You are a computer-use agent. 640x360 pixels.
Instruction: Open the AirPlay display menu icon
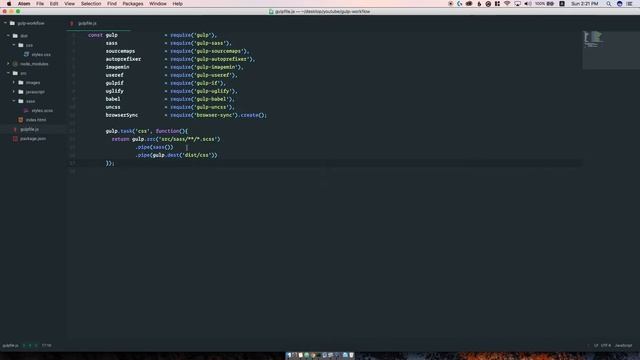[x=517, y=4]
